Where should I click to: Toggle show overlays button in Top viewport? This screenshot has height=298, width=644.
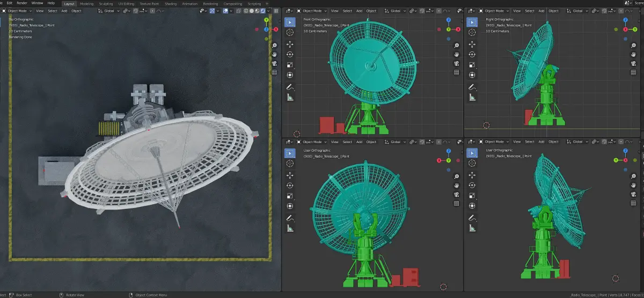click(225, 11)
